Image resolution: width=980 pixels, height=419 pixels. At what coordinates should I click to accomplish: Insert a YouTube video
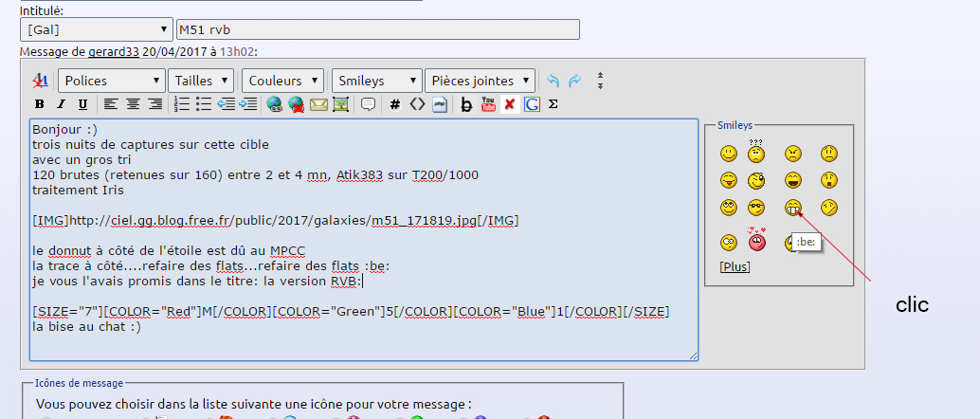(x=488, y=104)
